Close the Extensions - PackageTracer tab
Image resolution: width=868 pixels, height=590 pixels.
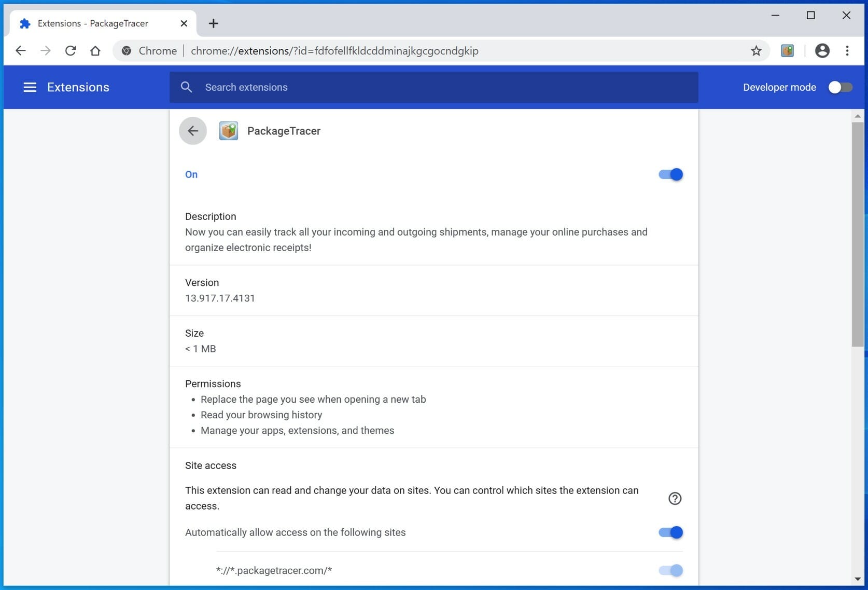(184, 23)
